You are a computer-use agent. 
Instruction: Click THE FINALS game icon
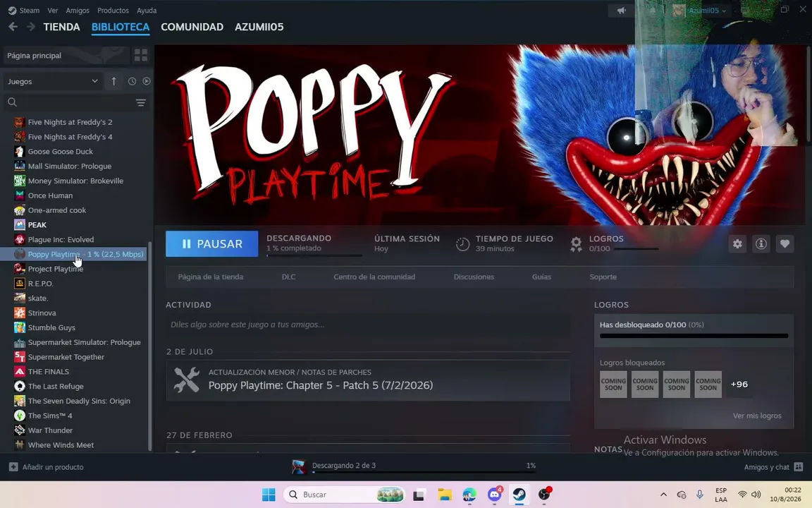[20, 372]
